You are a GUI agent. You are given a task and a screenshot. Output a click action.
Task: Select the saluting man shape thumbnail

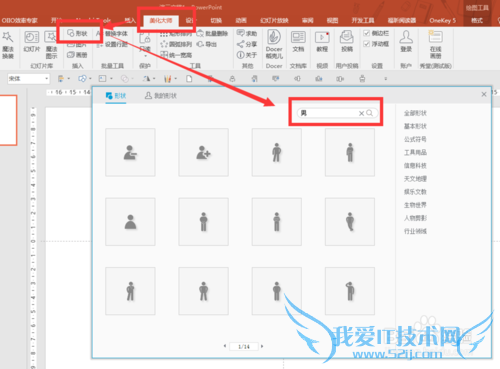coord(350,291)
